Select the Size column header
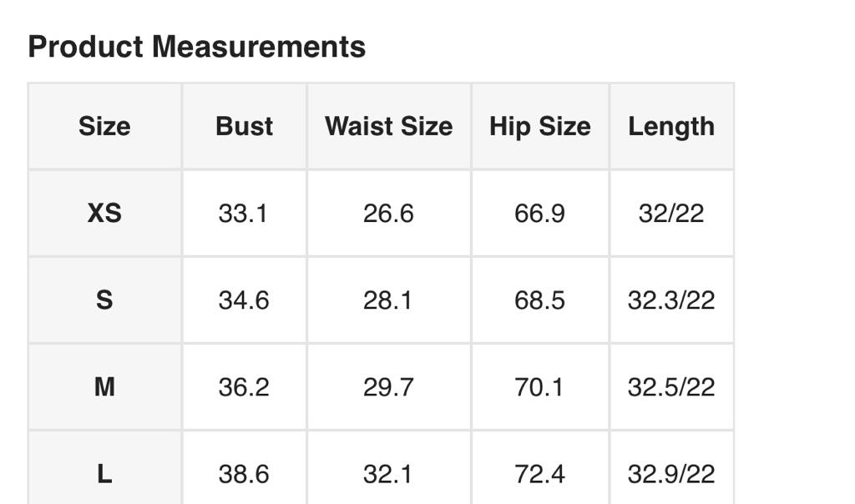The image size is (855, 504). pos(104,127)
